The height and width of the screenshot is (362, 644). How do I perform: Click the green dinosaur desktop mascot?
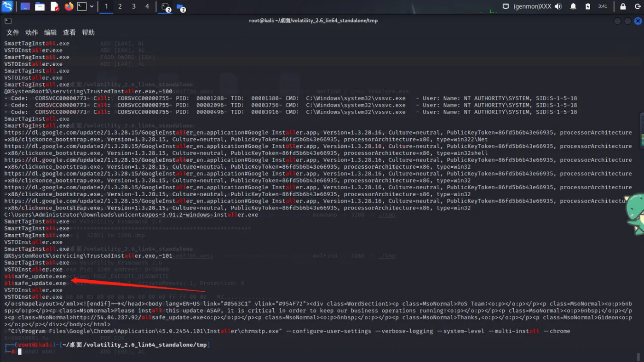click(x=634, y=214)
